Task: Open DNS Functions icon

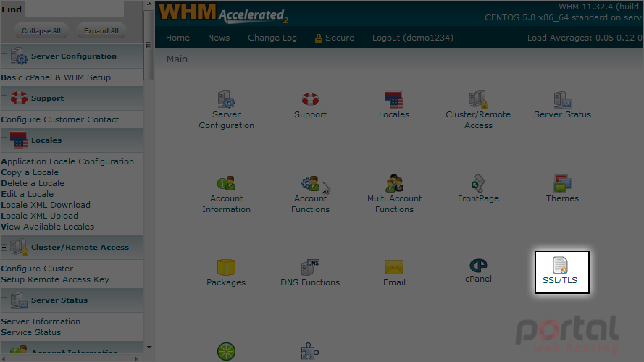Action: (x=310, y=267)
